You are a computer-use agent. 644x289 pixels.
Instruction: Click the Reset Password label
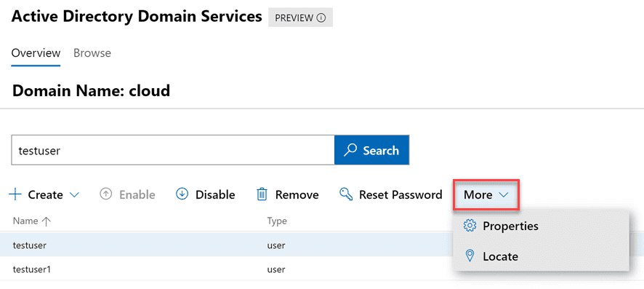(x=401, y=194)
